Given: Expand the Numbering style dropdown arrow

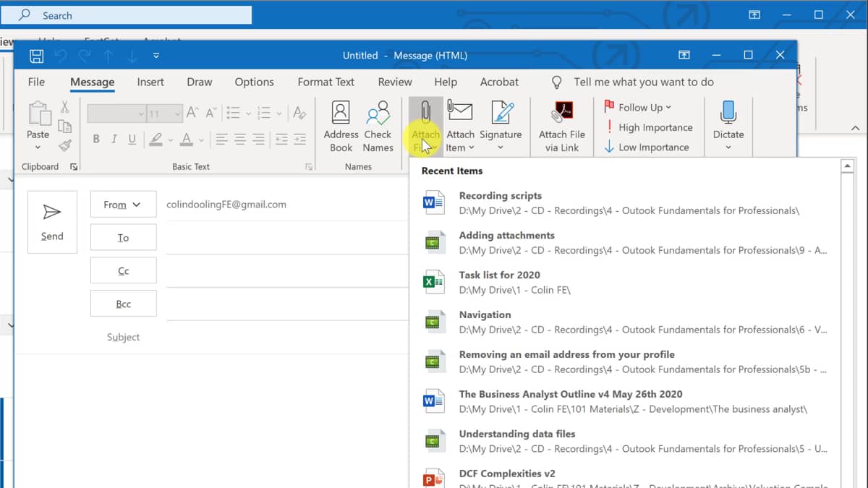Looking at the screenshot, I should pos(279,114).
